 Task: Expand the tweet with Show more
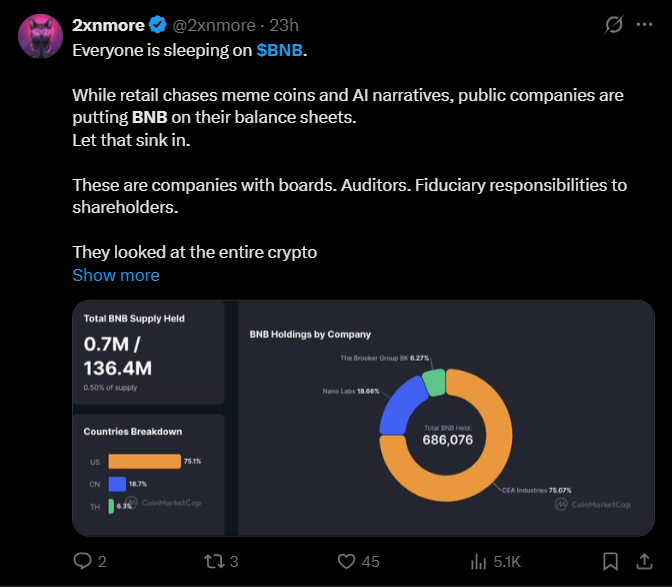(116, 275)
